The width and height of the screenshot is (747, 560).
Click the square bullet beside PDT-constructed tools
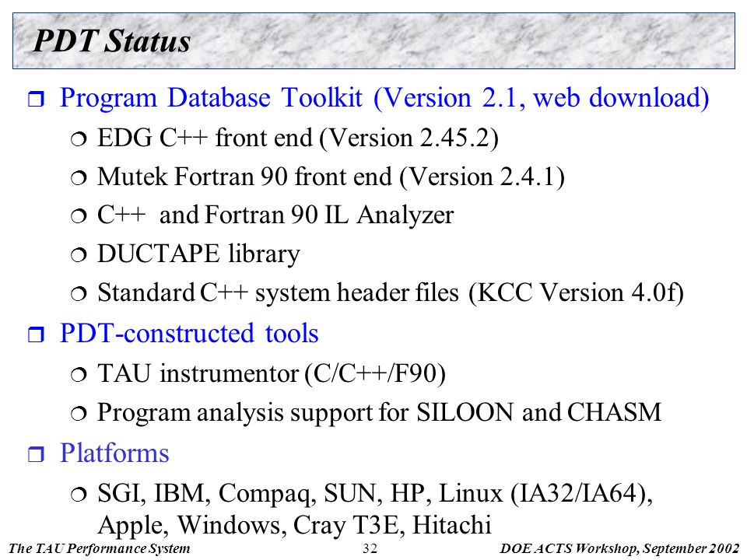36,334
